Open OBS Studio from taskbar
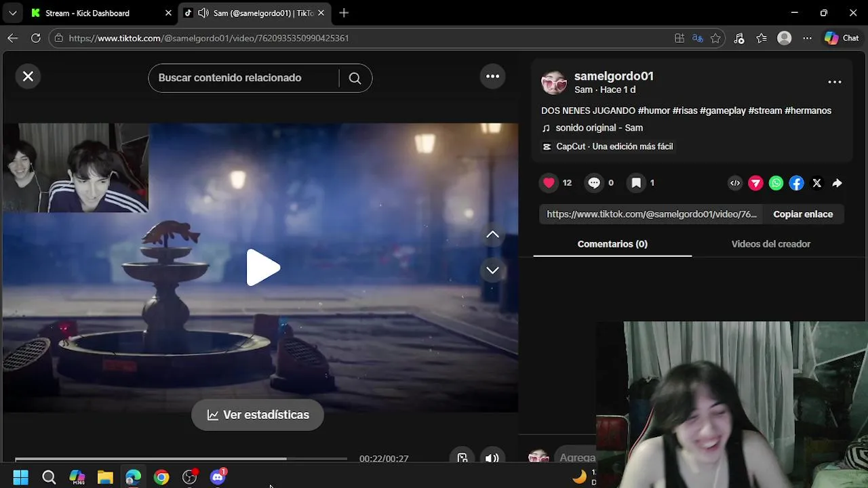 pos(190,478)
